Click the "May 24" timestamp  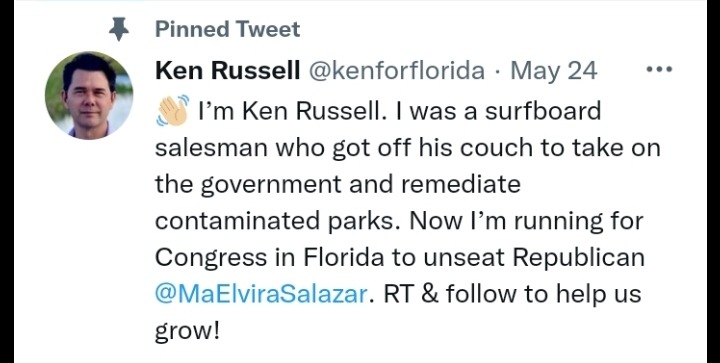(554, 72)
